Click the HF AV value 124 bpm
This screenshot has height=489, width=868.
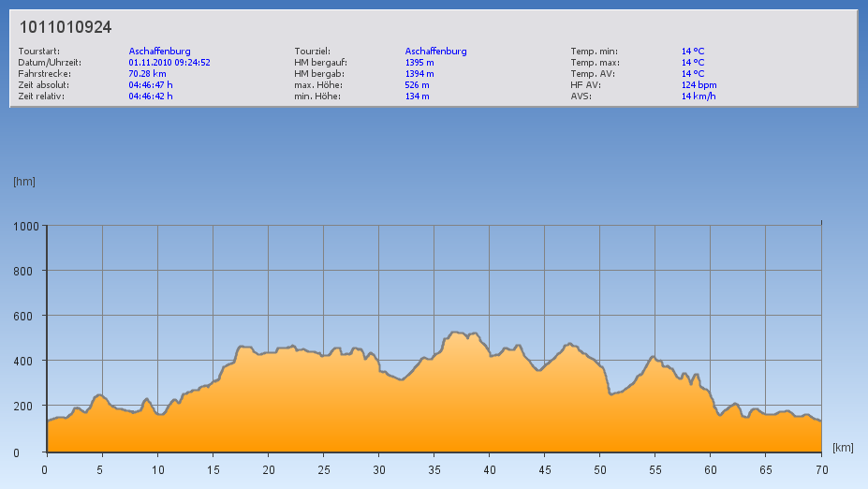pos(699,85)
